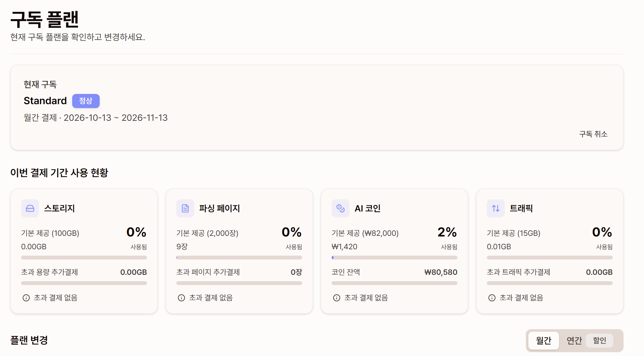
Task: Click the traffic up-down arrows icon
Action: point(496,208)
